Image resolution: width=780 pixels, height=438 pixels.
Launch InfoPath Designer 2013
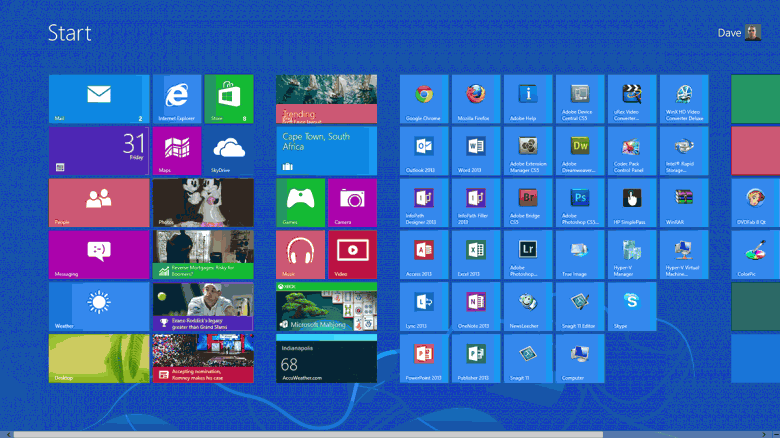tap(424, 203)
